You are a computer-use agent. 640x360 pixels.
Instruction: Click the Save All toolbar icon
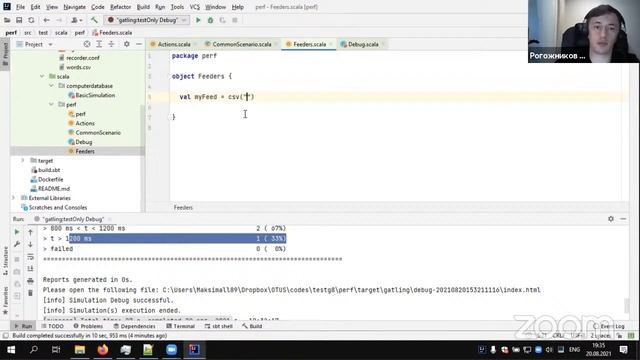click(x=19, y=20)
